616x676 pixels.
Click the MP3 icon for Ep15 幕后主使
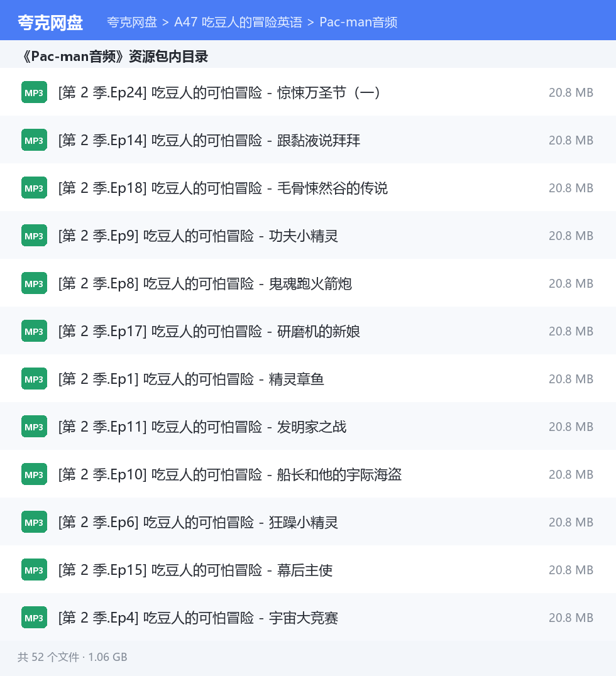coord(34,570)
